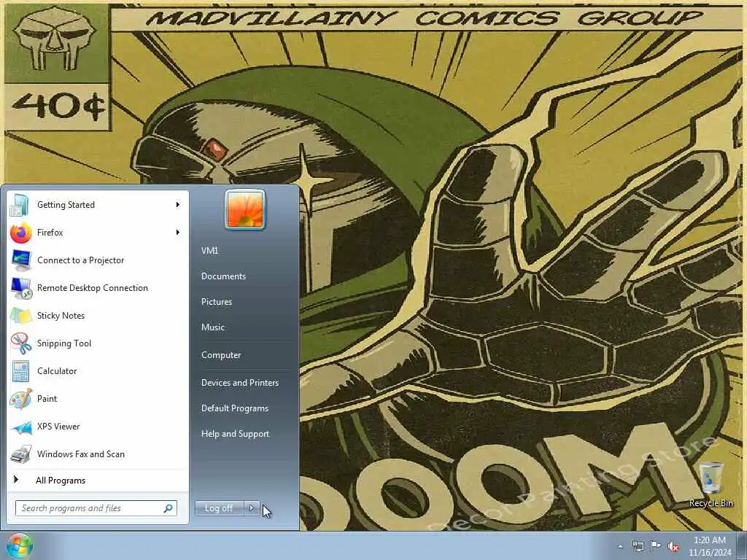The width and height of the screenshot is (747, 560).
Task: Click the Connect to a Projector icon
Action: click(x=21, y=260)
